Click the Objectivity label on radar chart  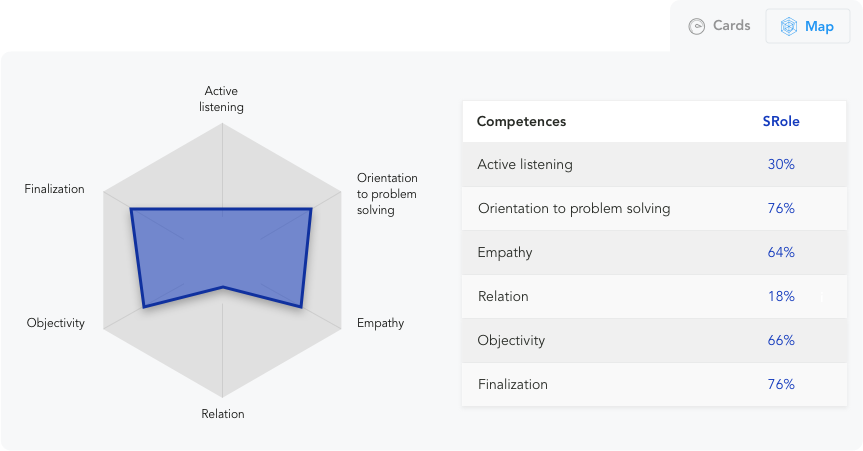tap(56, 323)
